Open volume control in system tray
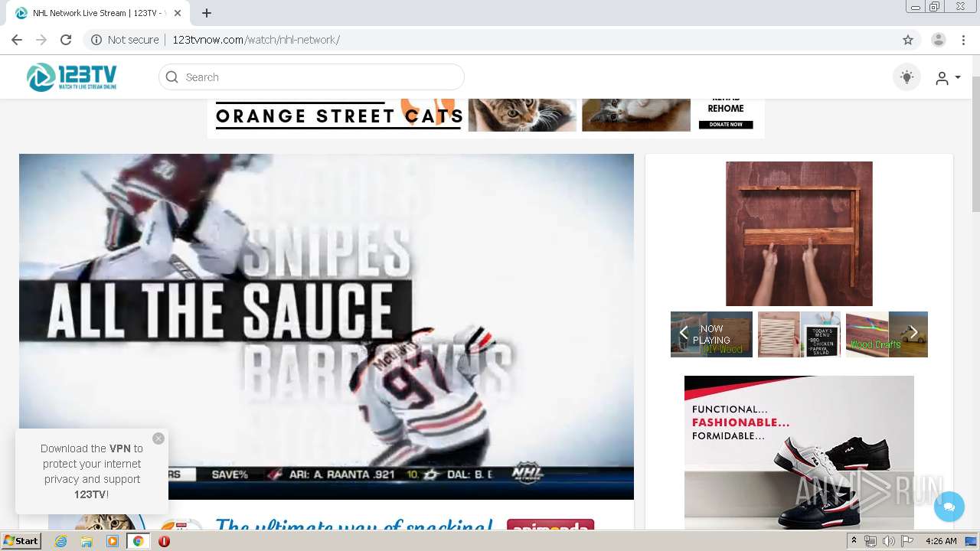Image resolution: width=980 pixels, height=551 pixels. click(888, 541)
